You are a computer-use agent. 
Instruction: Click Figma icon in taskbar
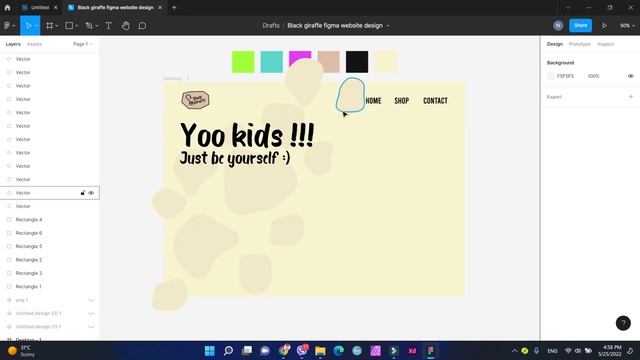pos(430,351)
